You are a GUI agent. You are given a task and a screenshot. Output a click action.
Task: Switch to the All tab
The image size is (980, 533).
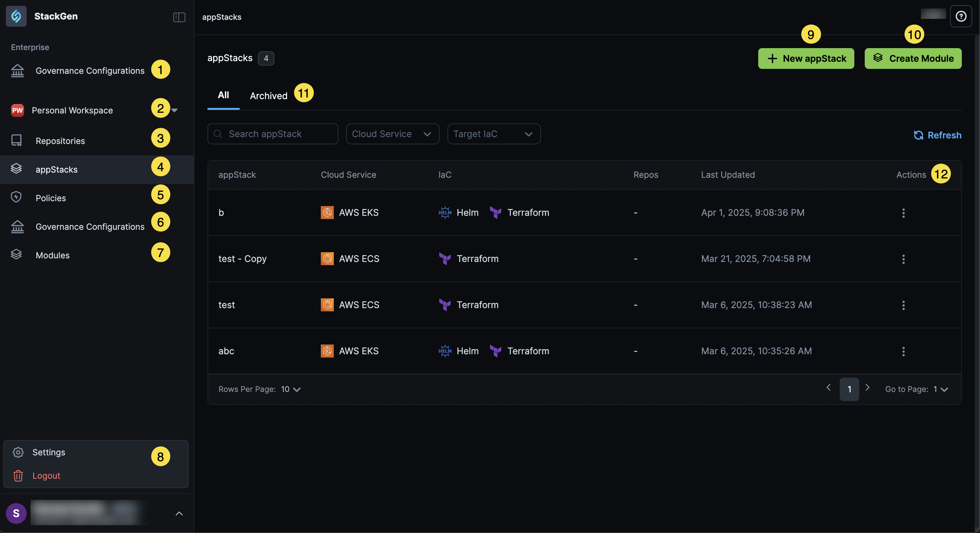223,95
